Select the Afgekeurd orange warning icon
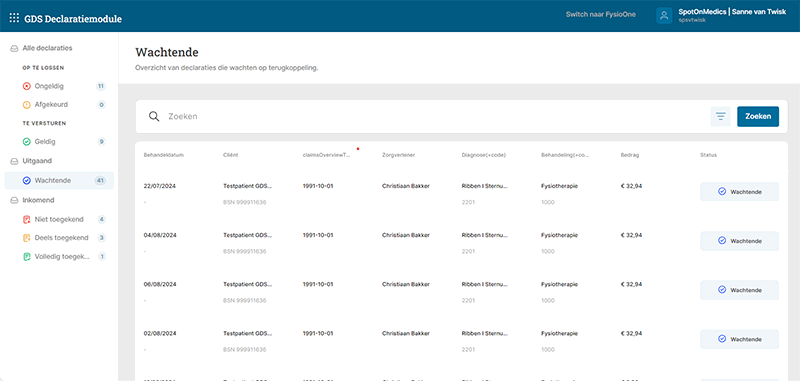This screenshot has height=381, width=800. tap(27, 105)
